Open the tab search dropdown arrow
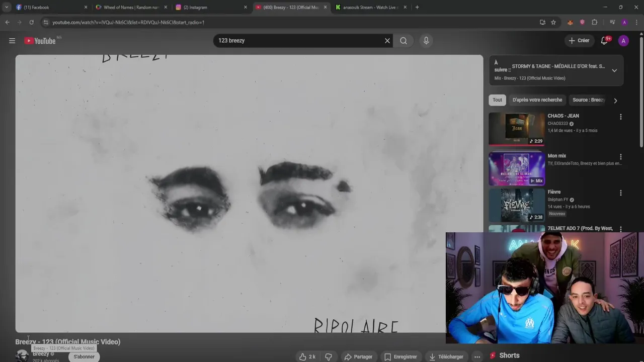This screenshot has width=644, height=362. (6, 7)
